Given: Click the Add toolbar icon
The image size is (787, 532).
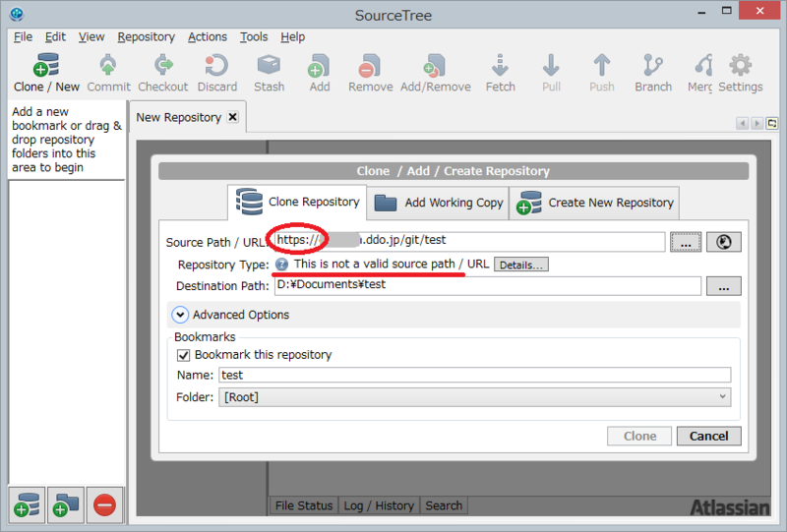Looking at the screenshot, I should click(x=319, y=65).
